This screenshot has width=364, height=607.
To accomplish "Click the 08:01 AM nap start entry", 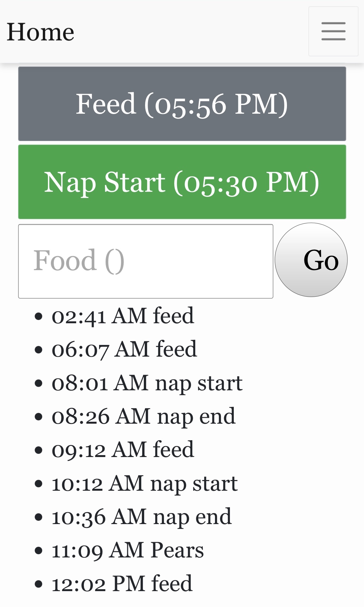I will click(x=147, y=383).
